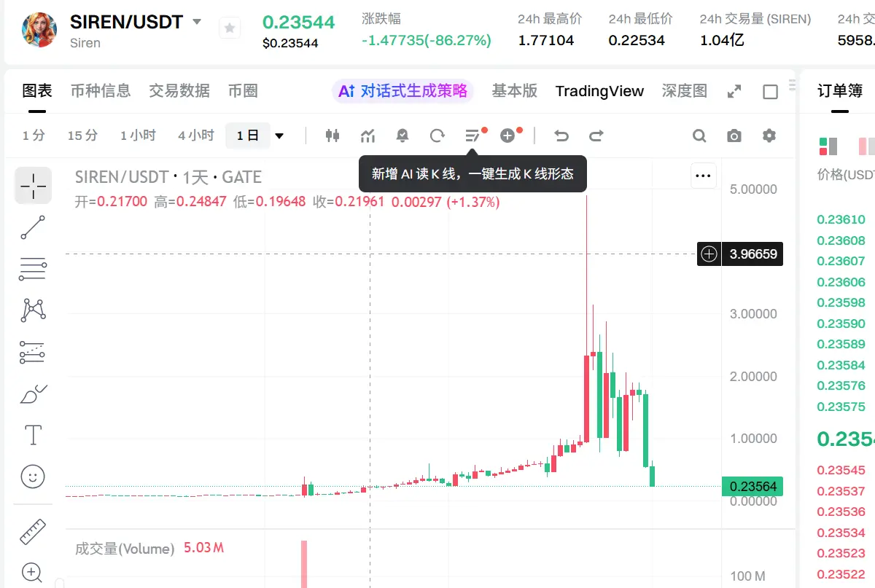
Task: Open the 币圈 tab
Action: (x=243, y=91)
